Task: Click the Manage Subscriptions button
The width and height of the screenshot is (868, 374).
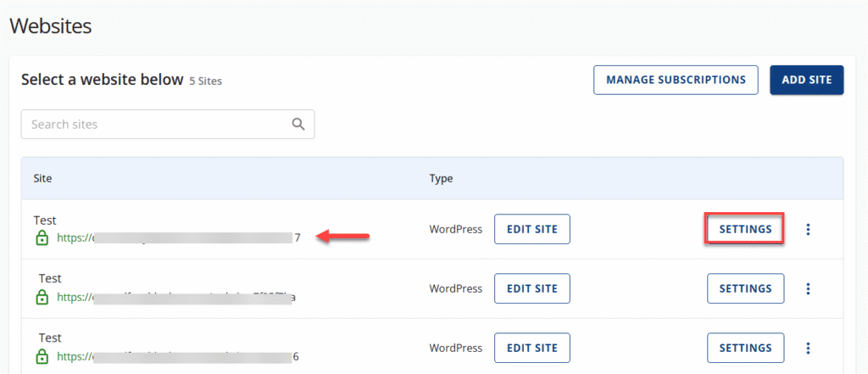Action: coord(676,80)
